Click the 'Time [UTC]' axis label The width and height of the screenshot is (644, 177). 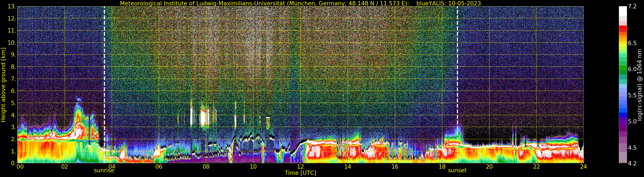pos(300,173)
